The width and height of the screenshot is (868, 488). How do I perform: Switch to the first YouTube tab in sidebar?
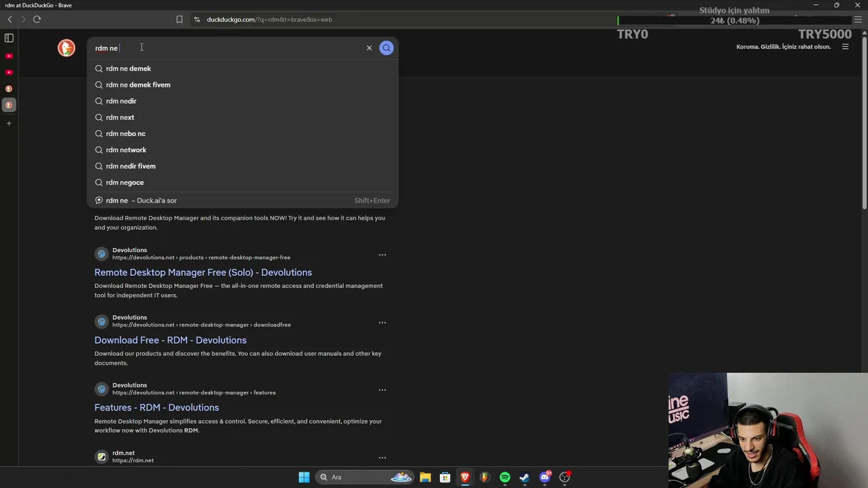click(x=9, y=56)
